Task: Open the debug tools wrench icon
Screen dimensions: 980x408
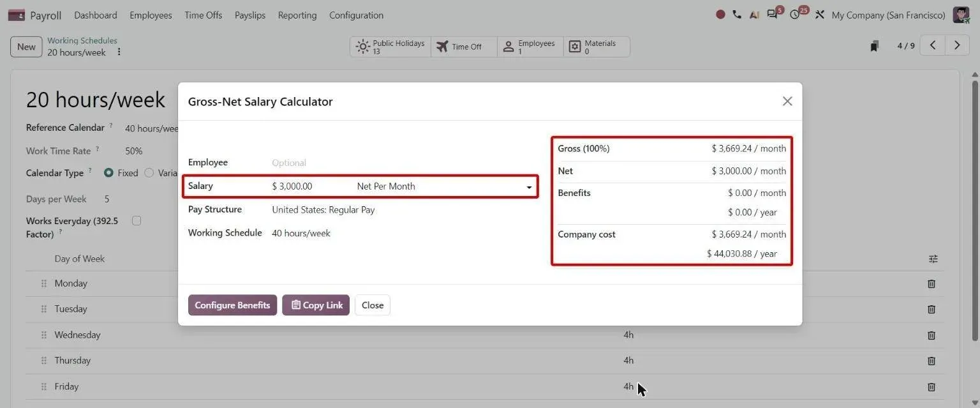Action: (820, 15)
